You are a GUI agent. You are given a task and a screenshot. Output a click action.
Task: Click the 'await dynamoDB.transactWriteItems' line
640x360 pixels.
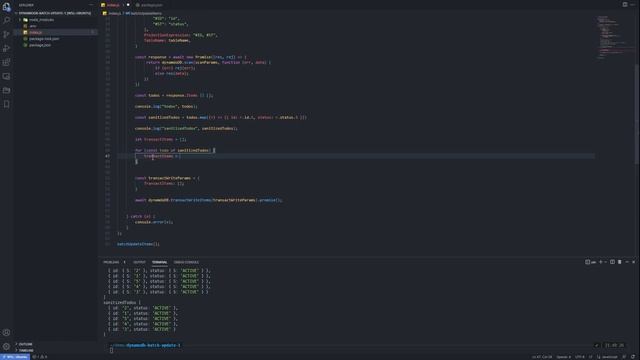point(208,200)
